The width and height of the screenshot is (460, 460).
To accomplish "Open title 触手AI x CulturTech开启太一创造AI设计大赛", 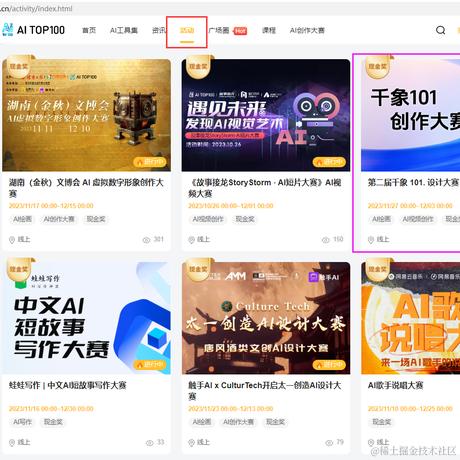I will (265, 391).
